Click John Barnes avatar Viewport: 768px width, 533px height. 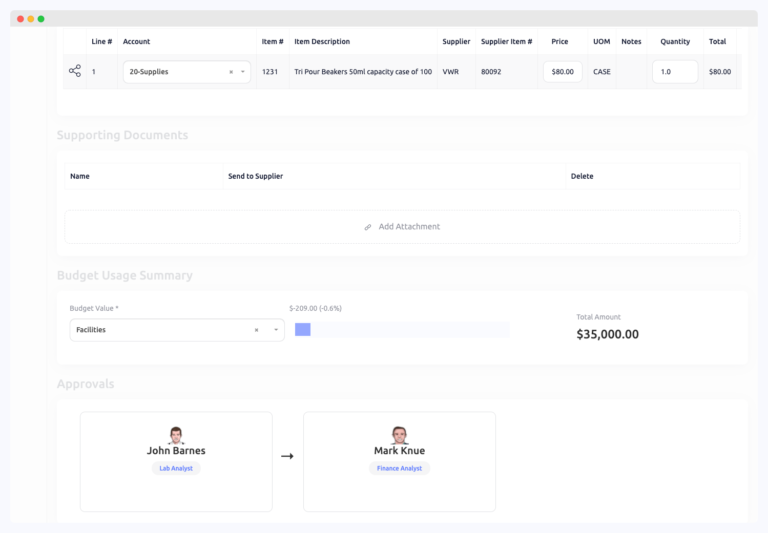tap(176, 435)
